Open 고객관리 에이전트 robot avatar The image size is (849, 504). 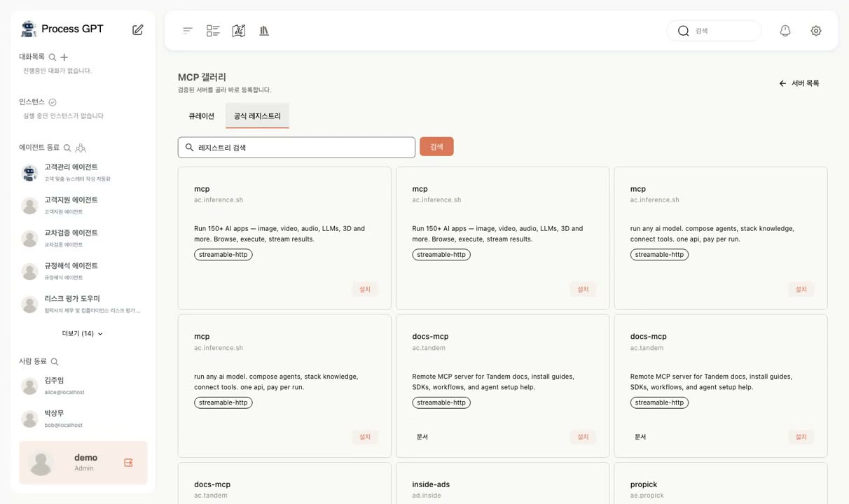pyautogui.click(x=29, y=172)
